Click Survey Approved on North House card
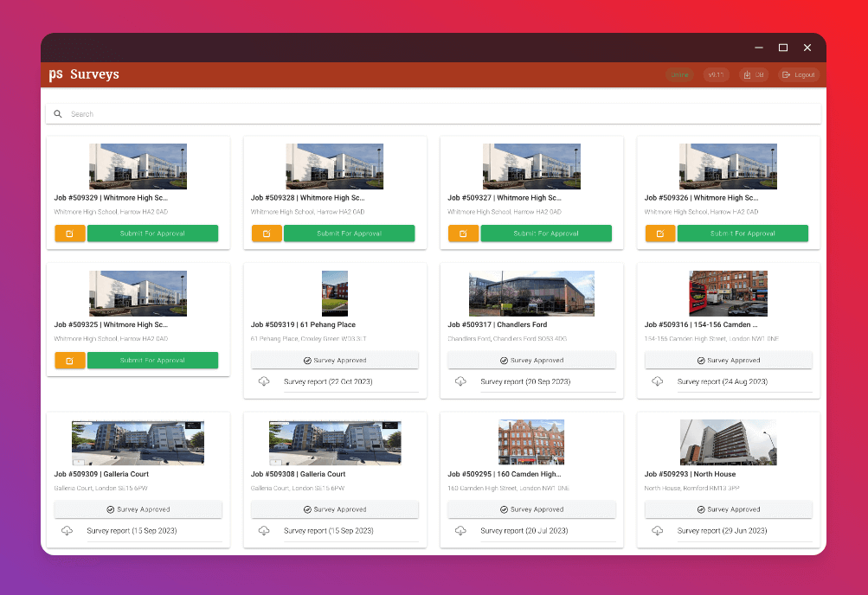 pos(729,509)
